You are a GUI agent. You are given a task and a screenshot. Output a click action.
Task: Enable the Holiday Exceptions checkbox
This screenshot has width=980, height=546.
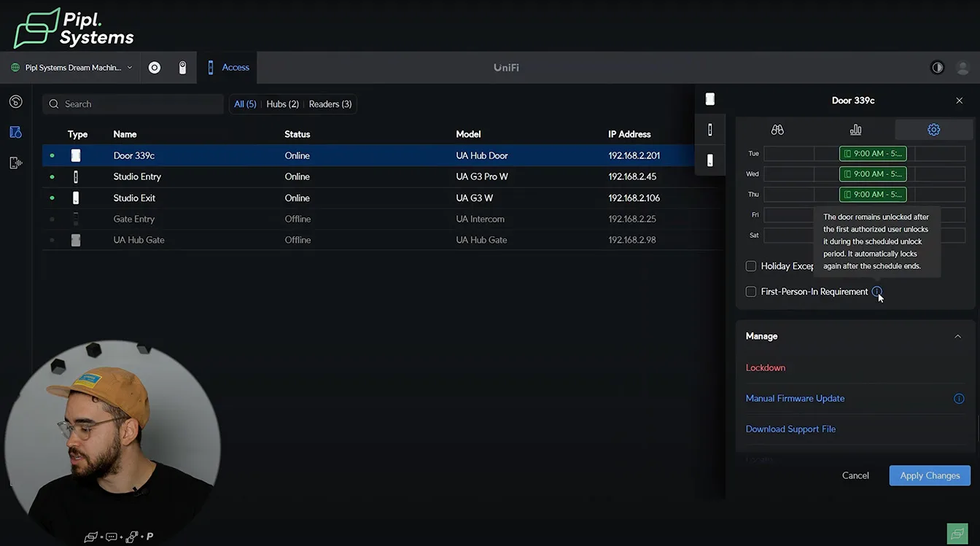(x=751, y=266)
